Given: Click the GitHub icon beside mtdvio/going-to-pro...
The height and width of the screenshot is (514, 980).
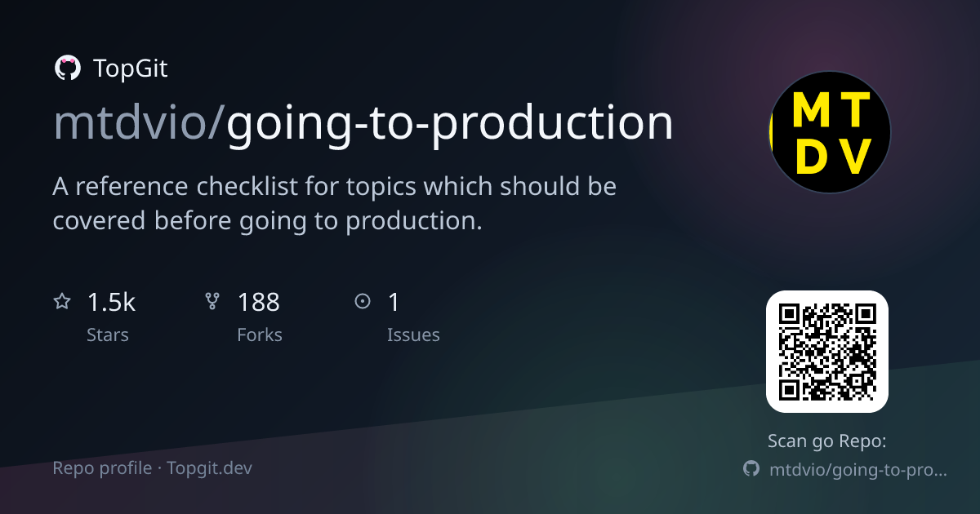Looking at the screenshot, I should pos(751,469).
